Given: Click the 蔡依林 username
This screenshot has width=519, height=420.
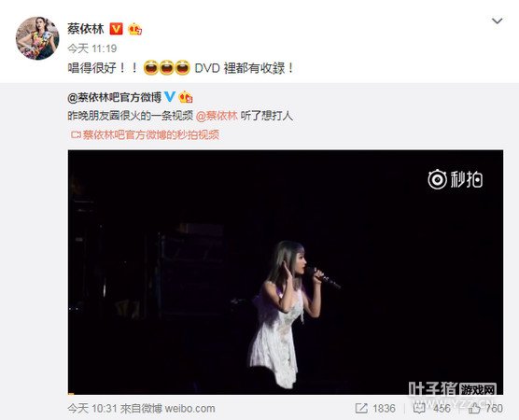Looking at the screenshot, I should coord(86,29).
